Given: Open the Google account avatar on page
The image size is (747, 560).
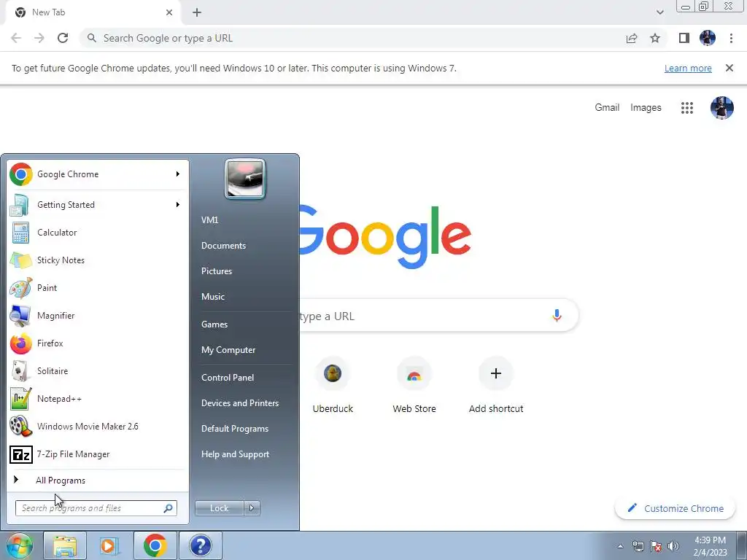Looking at the screenshot, I should pyautogui.click(x=721, y=108).
